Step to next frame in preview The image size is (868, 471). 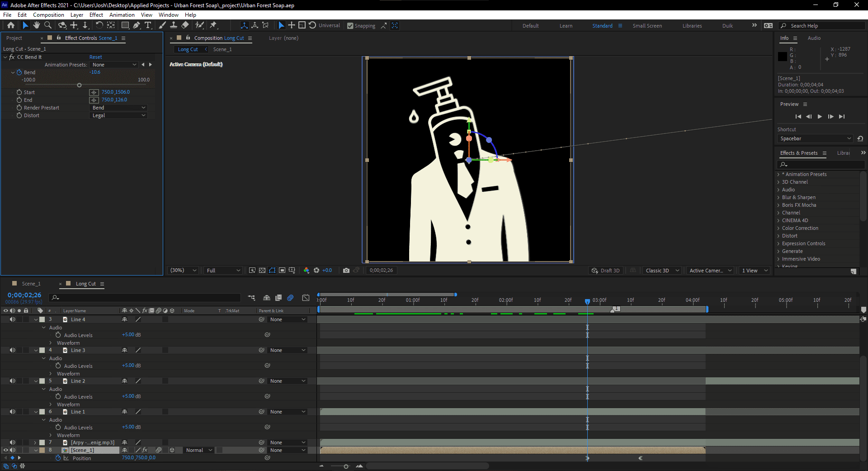click(830, 116)
